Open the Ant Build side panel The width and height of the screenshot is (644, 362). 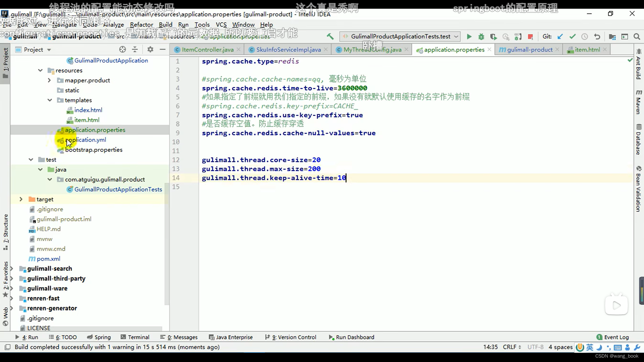[x=639, y=64]
